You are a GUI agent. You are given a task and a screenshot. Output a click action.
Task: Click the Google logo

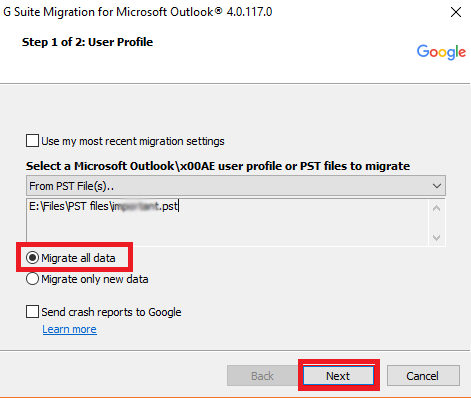click(x=441, y=52)
